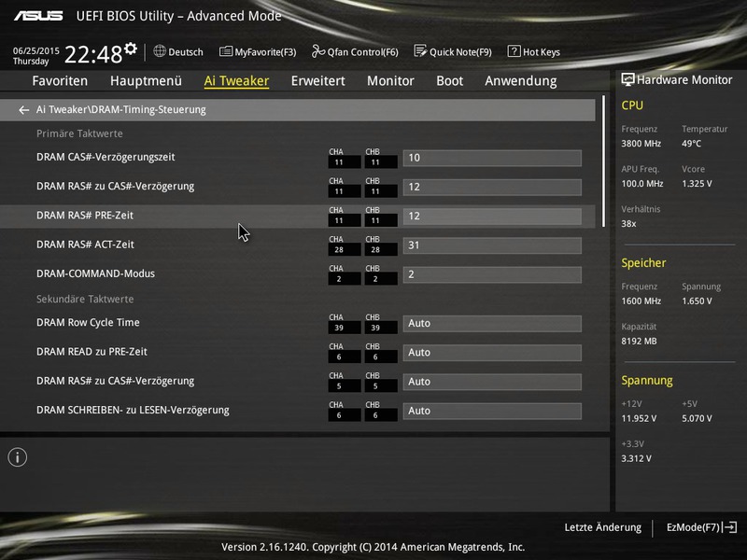Open the Favoriten tab

[60, 81]
